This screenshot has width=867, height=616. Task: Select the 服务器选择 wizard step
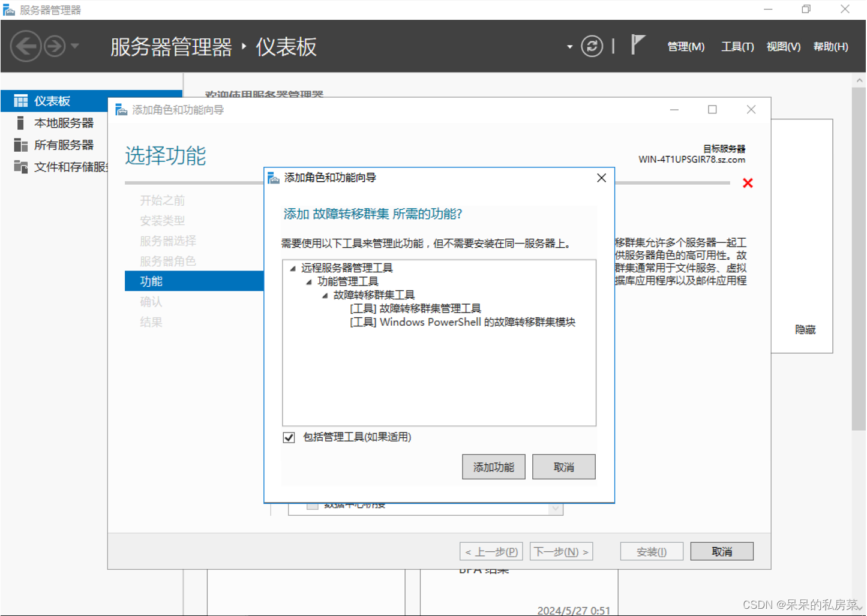tap(168, 241)
